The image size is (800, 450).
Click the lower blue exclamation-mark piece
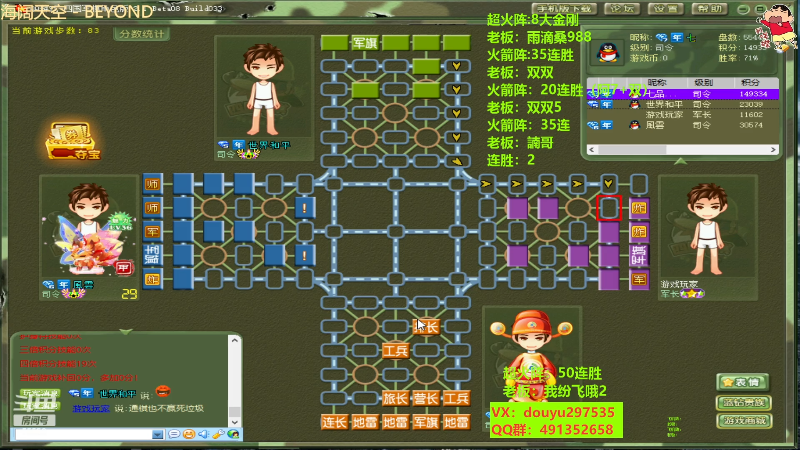(305, 255)
